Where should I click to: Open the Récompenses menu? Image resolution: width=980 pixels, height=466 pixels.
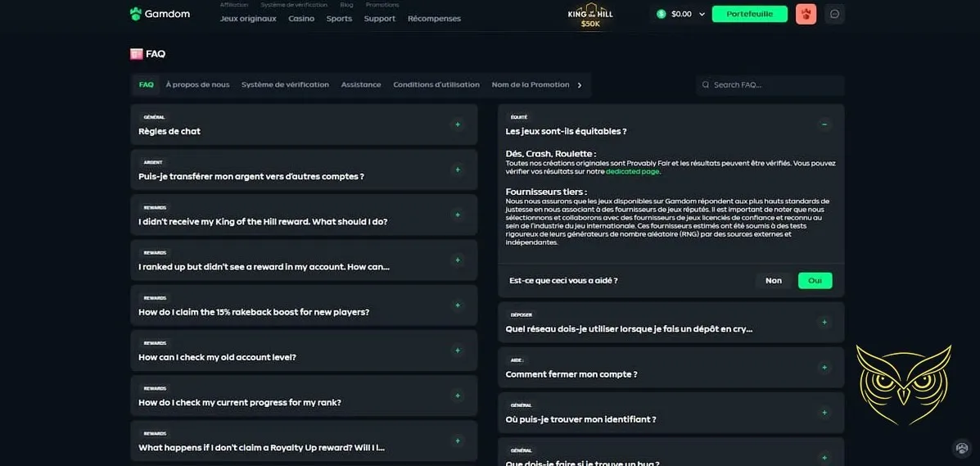click(435, 19)
